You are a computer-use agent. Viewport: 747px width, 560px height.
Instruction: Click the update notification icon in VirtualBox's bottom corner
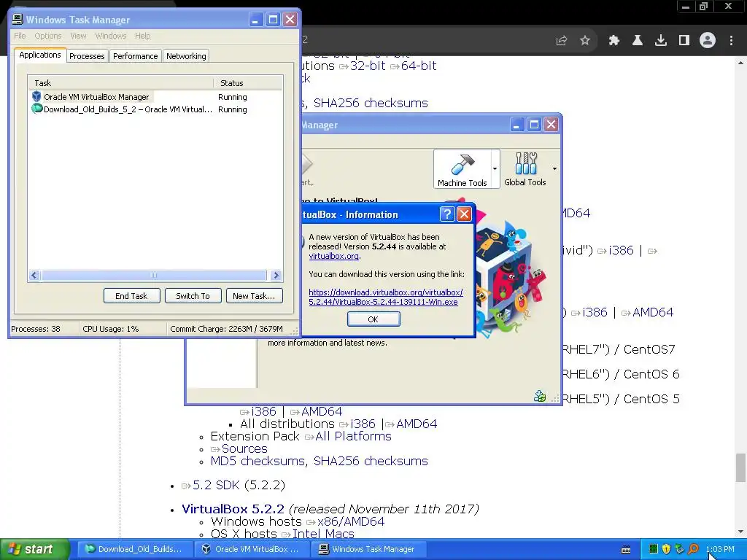[540, 396]
